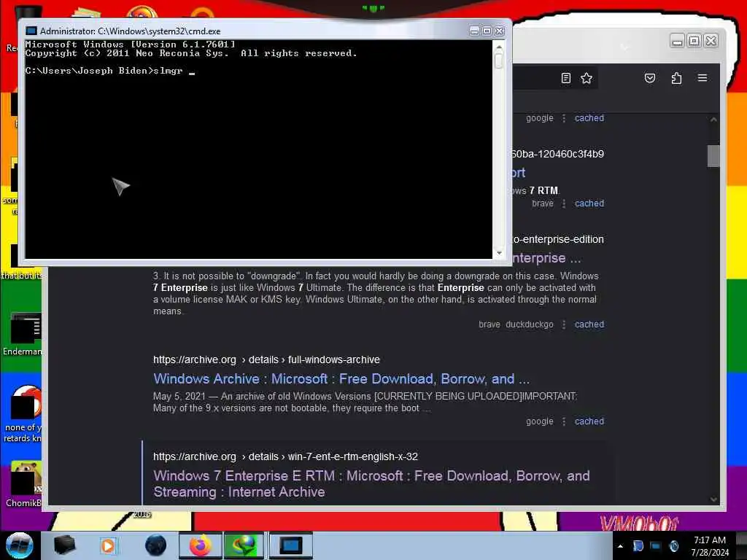Viewport: 747px width, 560px height.
Task: Open the black folder taskbar icon
Action: [x=64, y=545]
